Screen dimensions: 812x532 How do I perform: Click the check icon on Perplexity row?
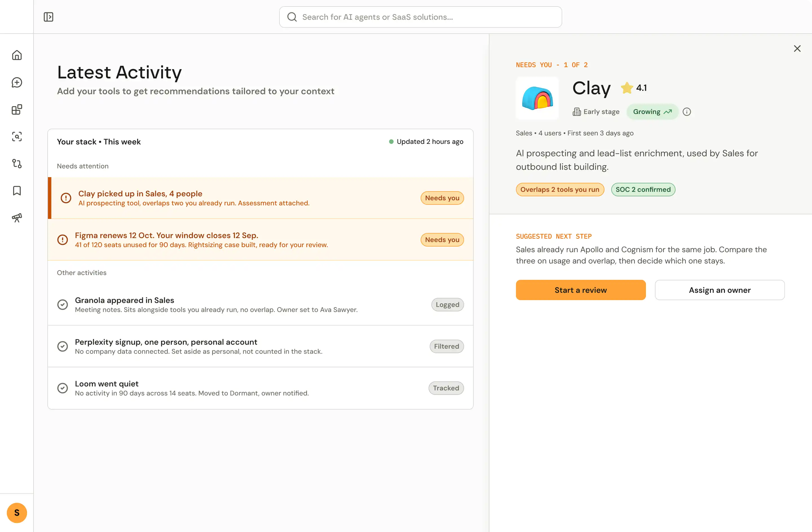(62, 346)
